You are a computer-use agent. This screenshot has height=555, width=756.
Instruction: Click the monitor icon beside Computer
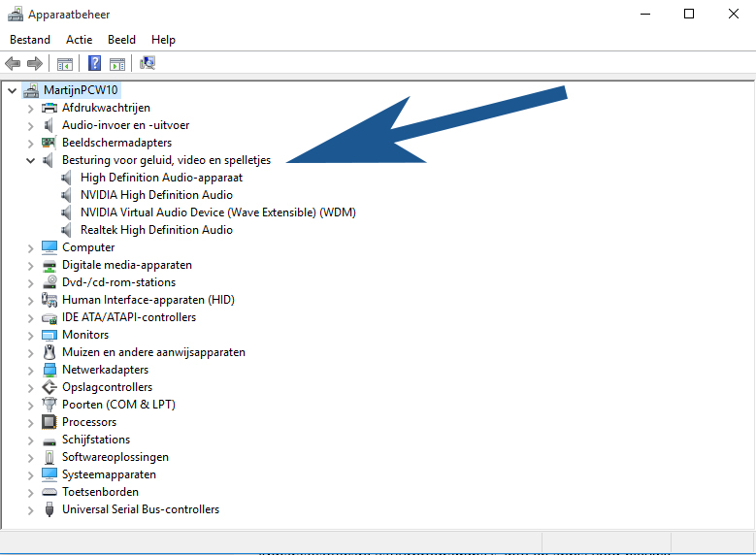pyautogui.click(x=49, y=247)
